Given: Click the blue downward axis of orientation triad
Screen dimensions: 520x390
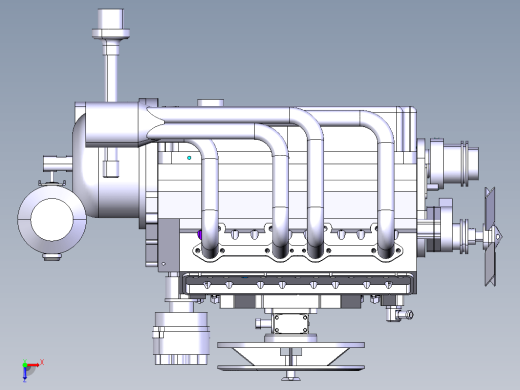Looking at the screenshot, I should pyautogui.click(x=25, y=374).
